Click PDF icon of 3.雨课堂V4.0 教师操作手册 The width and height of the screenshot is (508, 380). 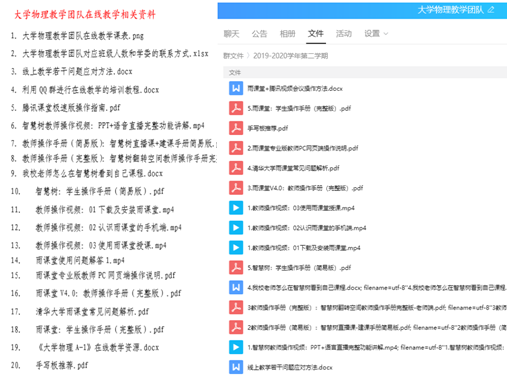point(236,188)
